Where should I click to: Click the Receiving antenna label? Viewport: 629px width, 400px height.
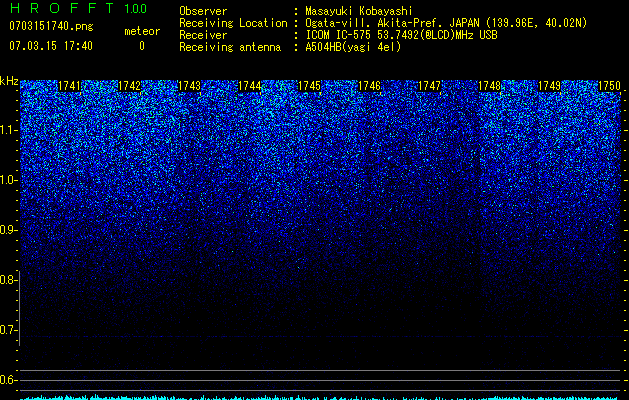click(x=230, y=47)
